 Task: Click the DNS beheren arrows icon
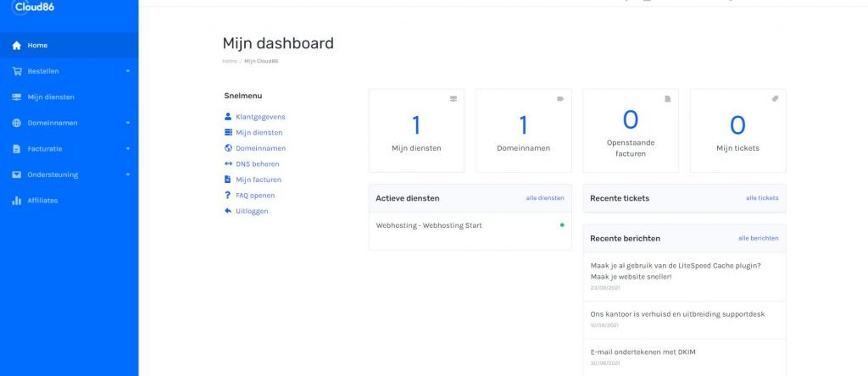coord(228,163)
